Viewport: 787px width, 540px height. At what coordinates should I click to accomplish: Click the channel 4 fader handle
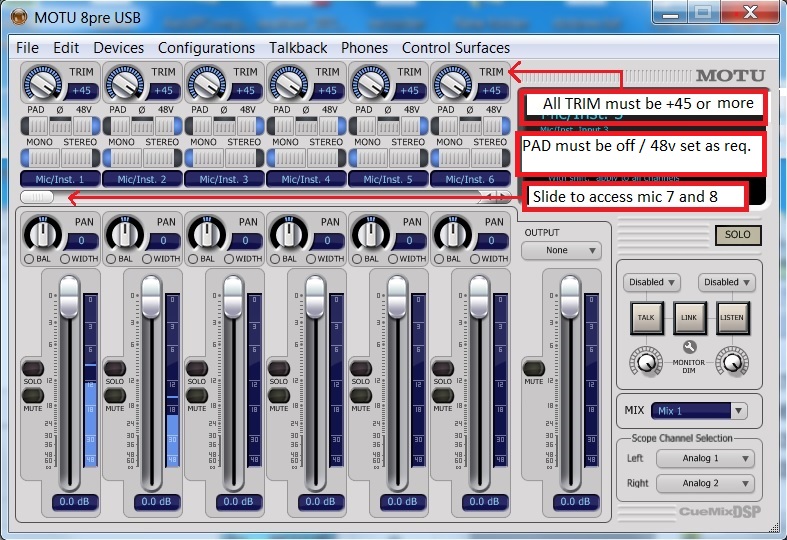[315, 296]
